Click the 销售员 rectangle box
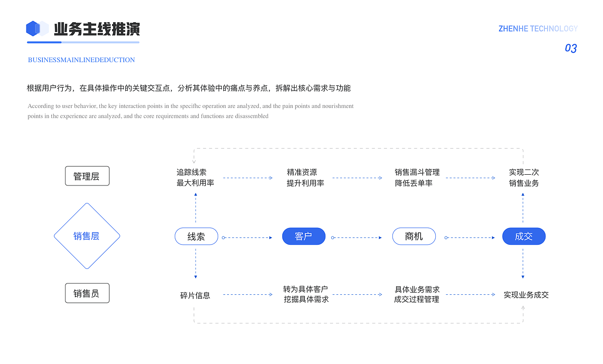603x364 pixels. (87, 292)
